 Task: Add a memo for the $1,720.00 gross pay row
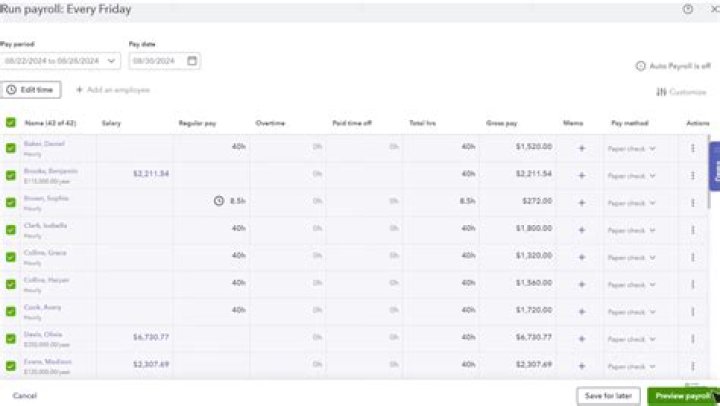point(581,311)
